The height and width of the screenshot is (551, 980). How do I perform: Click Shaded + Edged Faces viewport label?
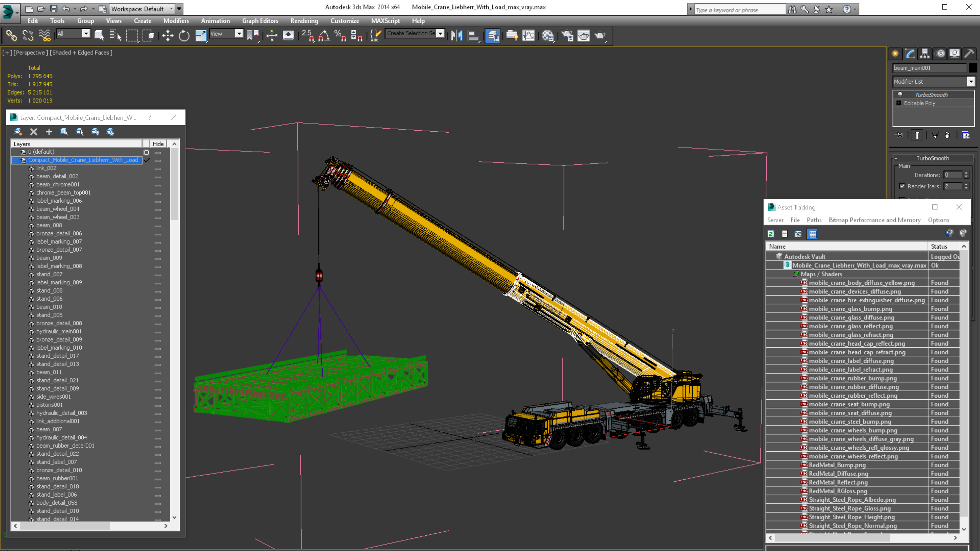coord(81,52)
